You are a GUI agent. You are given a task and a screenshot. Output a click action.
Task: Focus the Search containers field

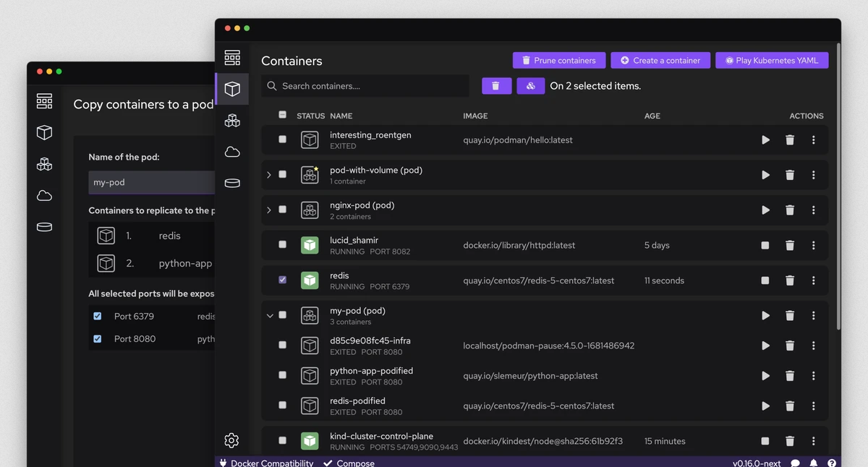point(365,86)
